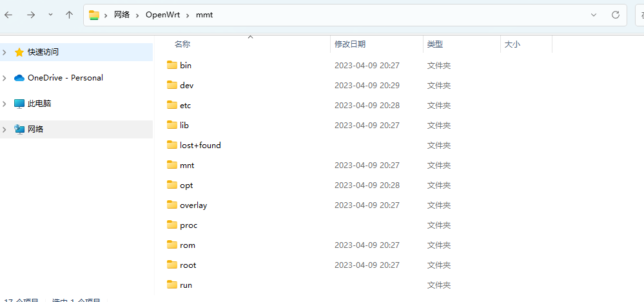Viewport: 644px width, 302px height.
Task: Select the OpenWrt breadcrumb segment
Action: (x=162, y=15)
